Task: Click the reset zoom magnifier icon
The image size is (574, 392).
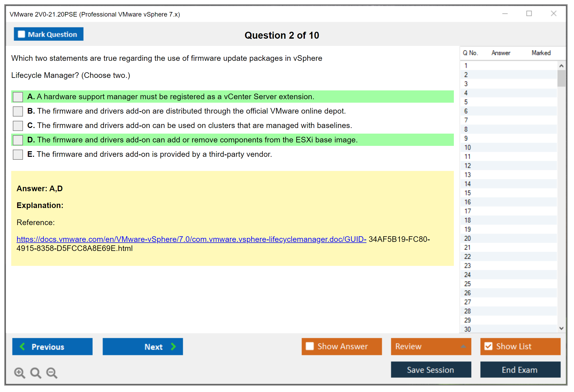Action: click(36, 373)
